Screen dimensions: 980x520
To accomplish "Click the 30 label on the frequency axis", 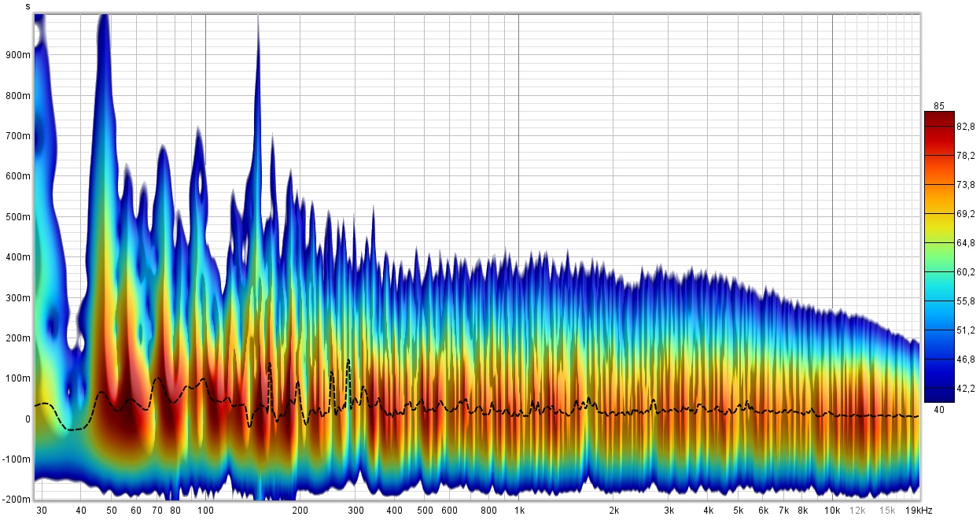I will point(41,510).
